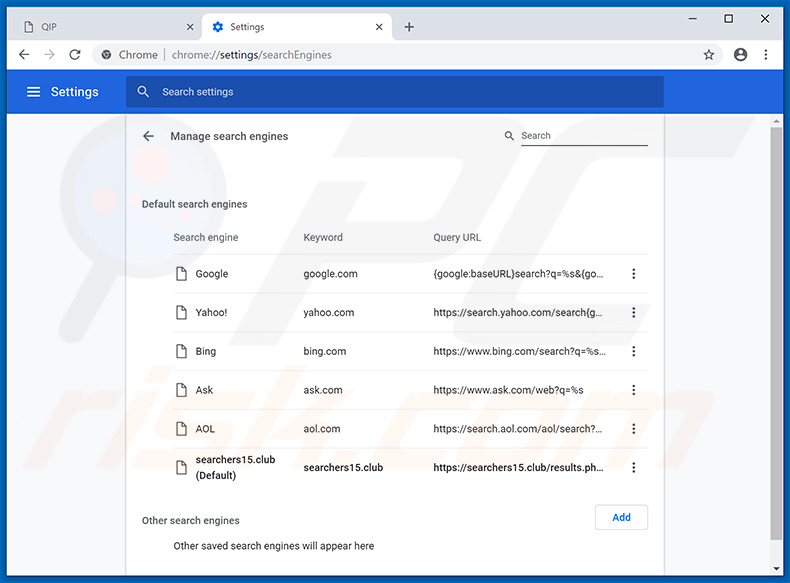This screenshot has height=583, width=790.
Task: Click the searchers15.club page icon
Action: pos(181,468)
